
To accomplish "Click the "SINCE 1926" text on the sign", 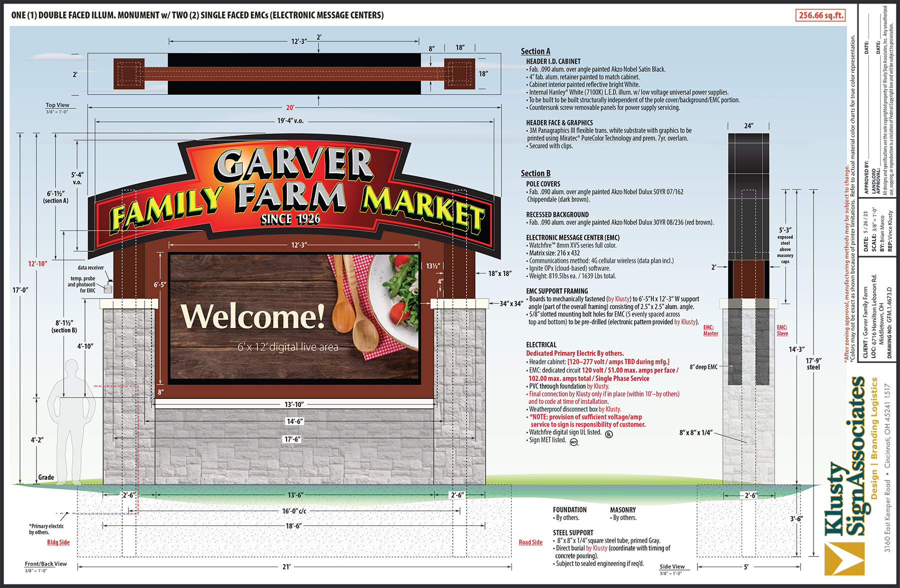I will coord(290,219).
